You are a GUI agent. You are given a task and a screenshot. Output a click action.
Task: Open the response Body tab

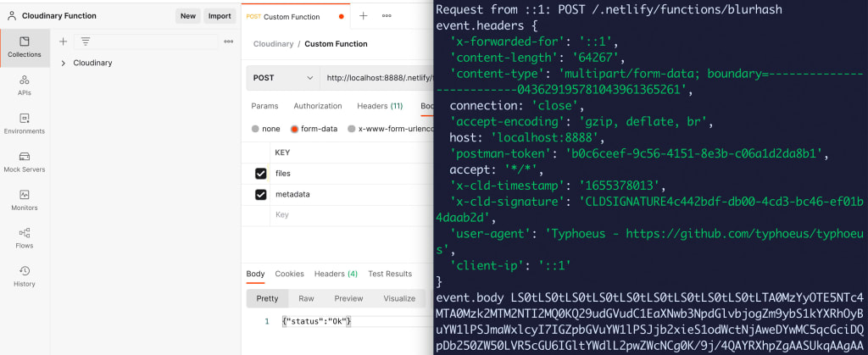[x=255, y=274]
